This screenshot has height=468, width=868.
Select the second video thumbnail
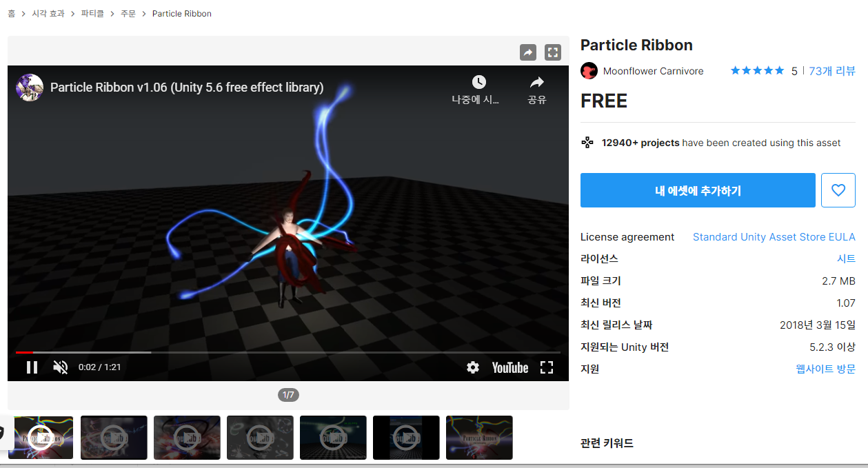(x=114, y=438)
